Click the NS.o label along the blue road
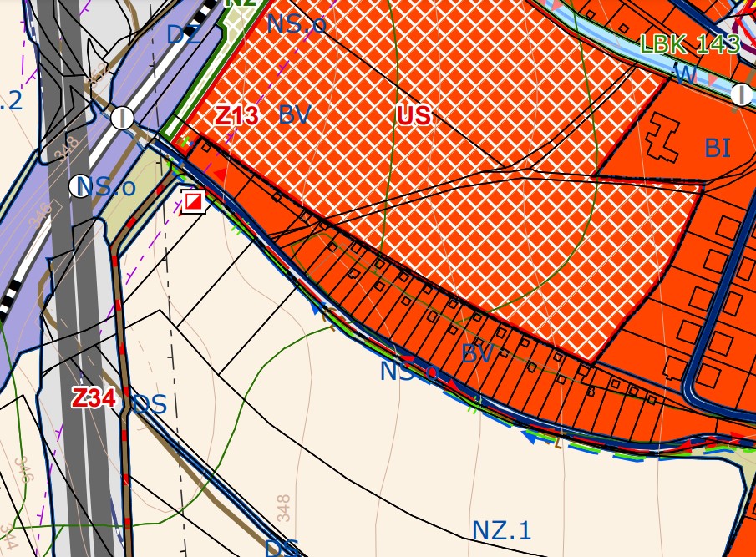Screen dimensions: 756x557 click(408, 372)
